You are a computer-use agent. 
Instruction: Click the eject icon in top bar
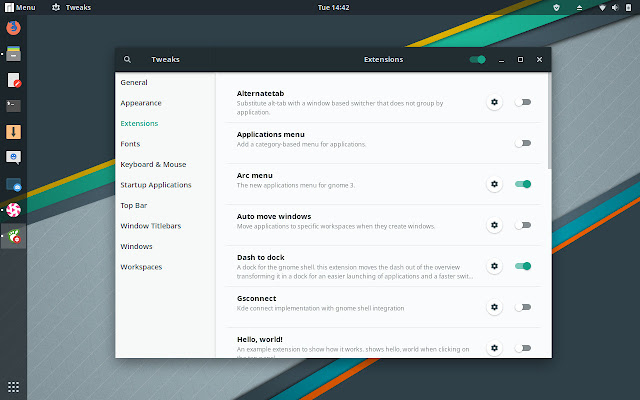[579, 7]
